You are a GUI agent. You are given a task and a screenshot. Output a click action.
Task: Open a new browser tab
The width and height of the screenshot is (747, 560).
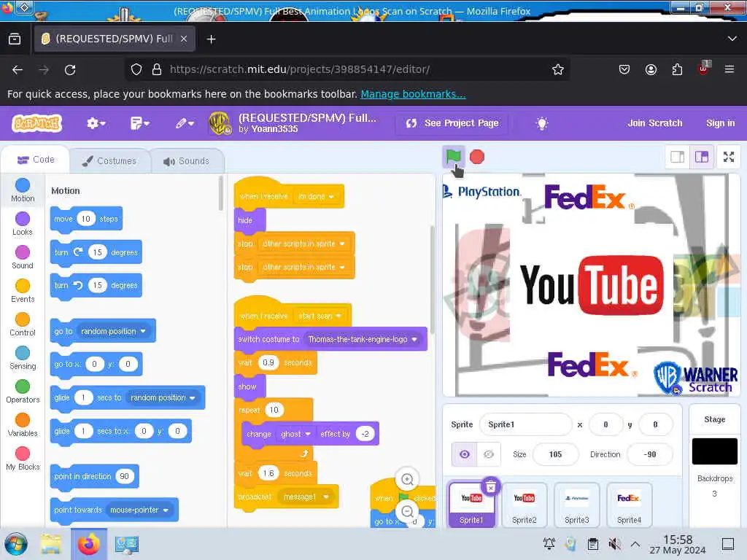click(x=211, y=39)
